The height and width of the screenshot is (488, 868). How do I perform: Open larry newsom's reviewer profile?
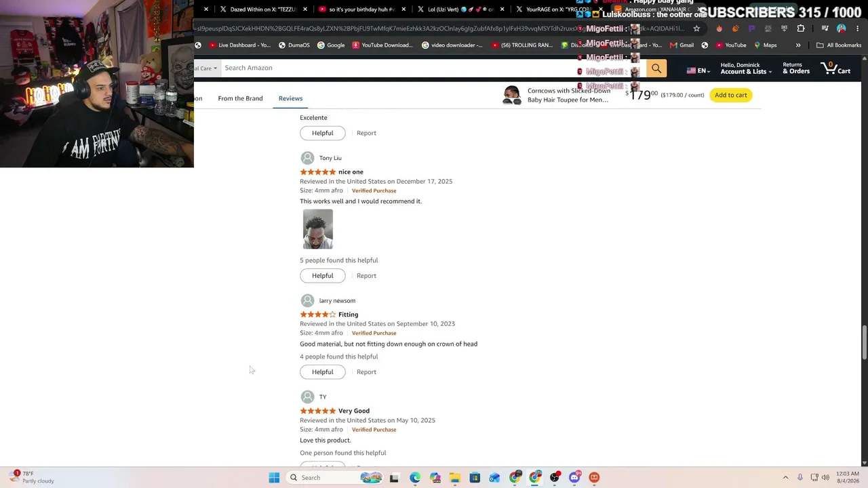pos(328,300)
